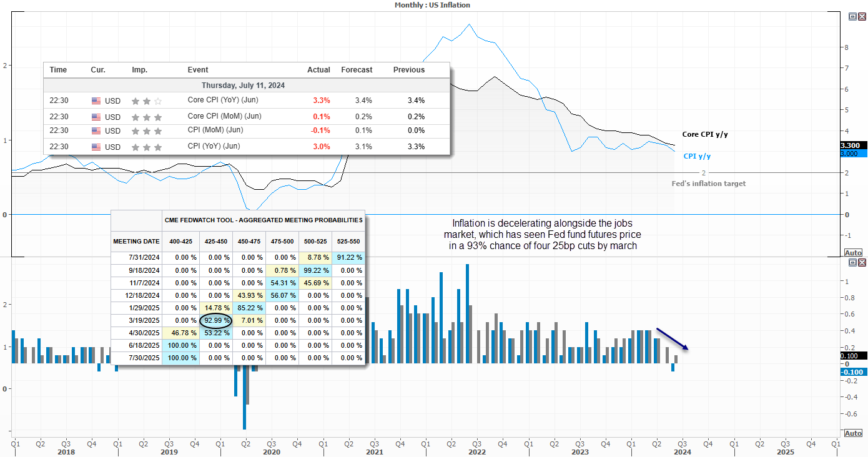
Task: Click the 'Thursday, July 11, 2024' date row
Action: [x=247, y=85]
